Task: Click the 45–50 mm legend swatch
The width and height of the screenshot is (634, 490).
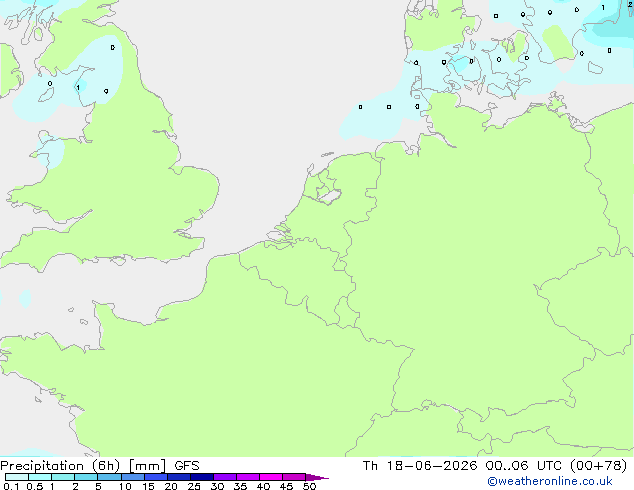Action: (294, 477)
